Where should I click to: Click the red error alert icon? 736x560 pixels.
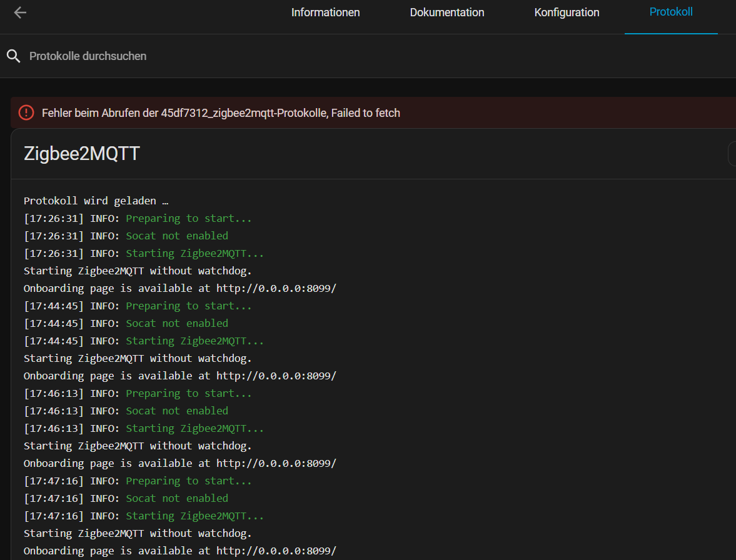coord(26,112)
